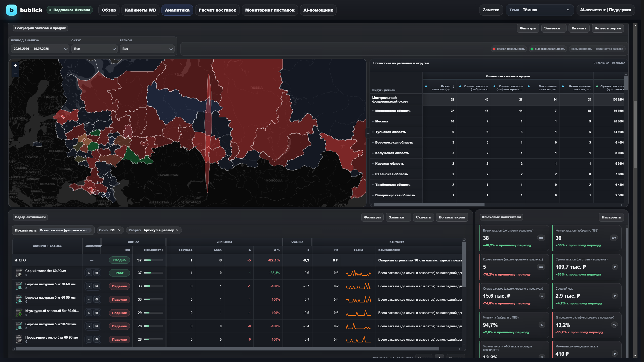The image size is (644, 362).
Task: Toggle the насыщенность — количество заказов legend
Action: pyautogui.click(x=597, y=49)
